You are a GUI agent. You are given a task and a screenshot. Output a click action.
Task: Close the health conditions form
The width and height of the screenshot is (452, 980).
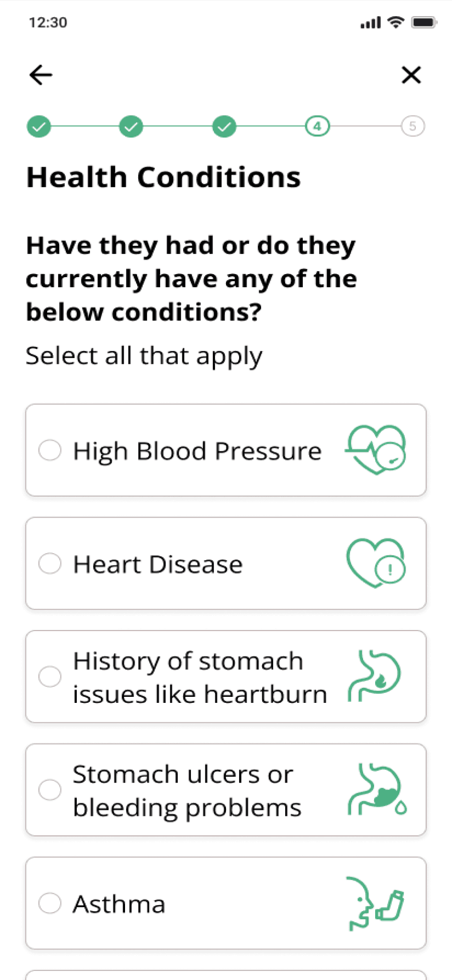(411, 75)
